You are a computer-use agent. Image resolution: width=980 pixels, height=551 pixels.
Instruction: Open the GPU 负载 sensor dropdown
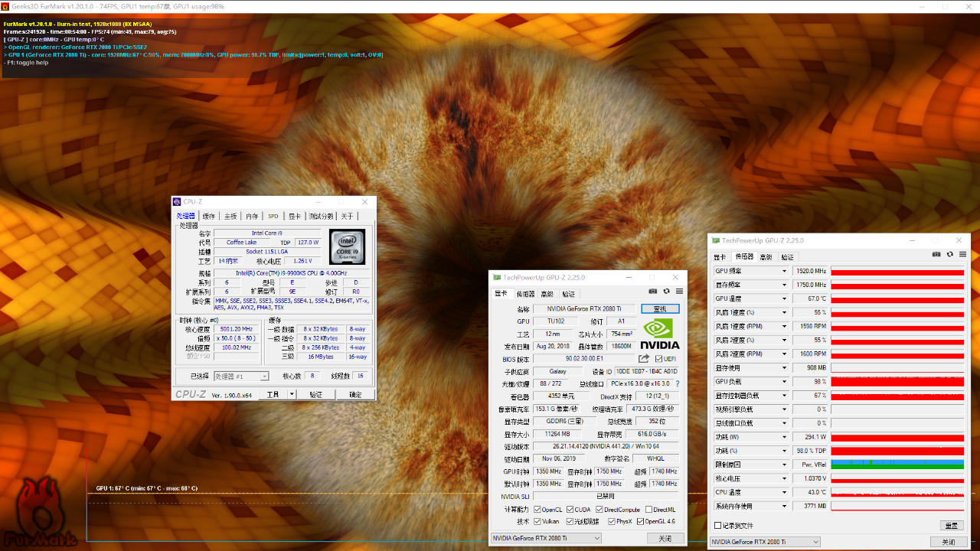784,382
